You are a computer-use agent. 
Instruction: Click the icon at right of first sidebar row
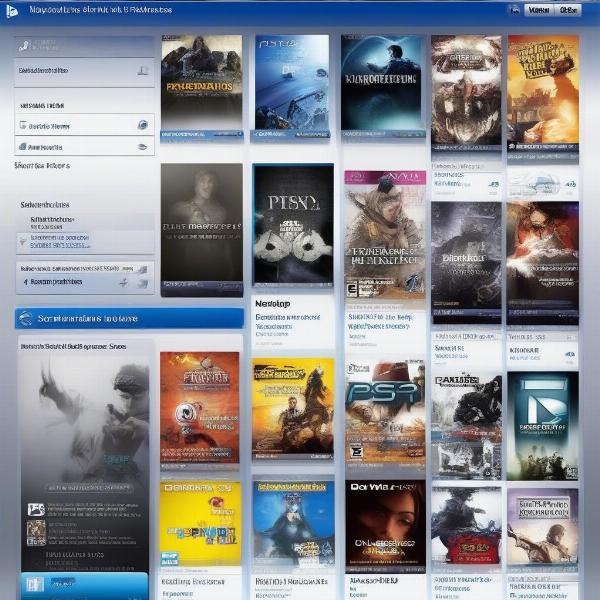point(143,70)
